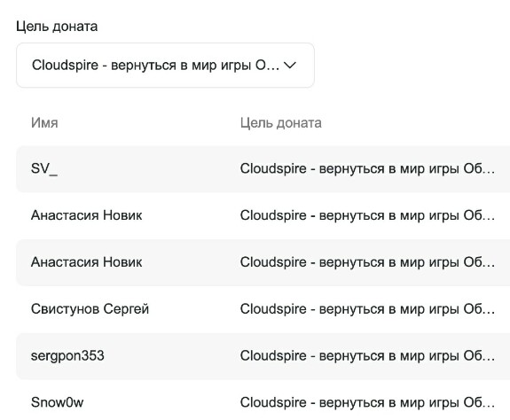Select the sergpon353 donor name
The height and width of the screenshot is (420, 510).
pyautogui.click(x=67, y=355)
